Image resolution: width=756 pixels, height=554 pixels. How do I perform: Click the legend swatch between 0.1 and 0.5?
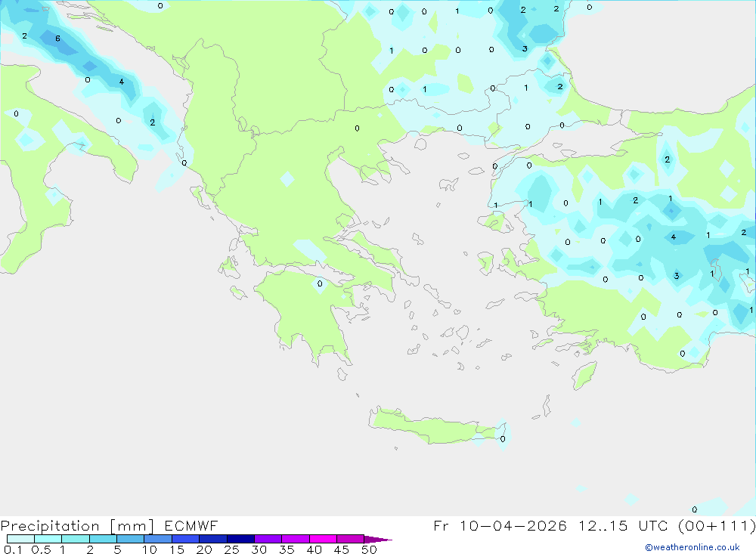click(x=20, y=539)
